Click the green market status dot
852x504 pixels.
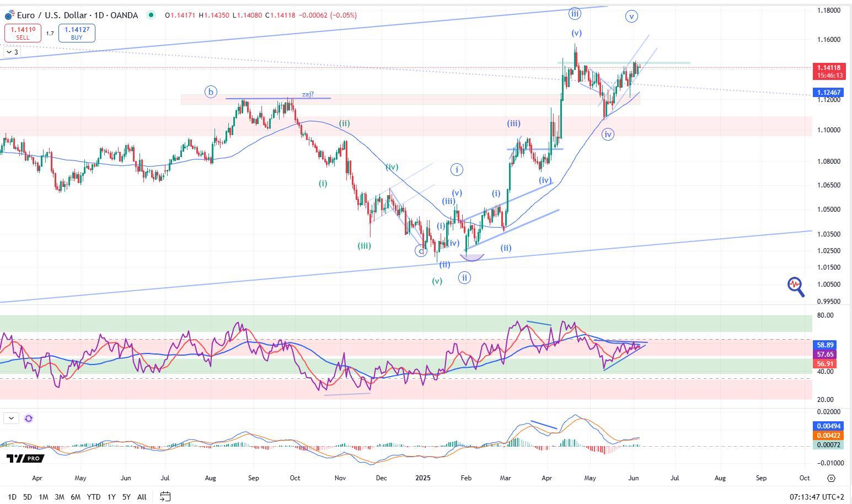pyautogui.click(x=151, y=15)
